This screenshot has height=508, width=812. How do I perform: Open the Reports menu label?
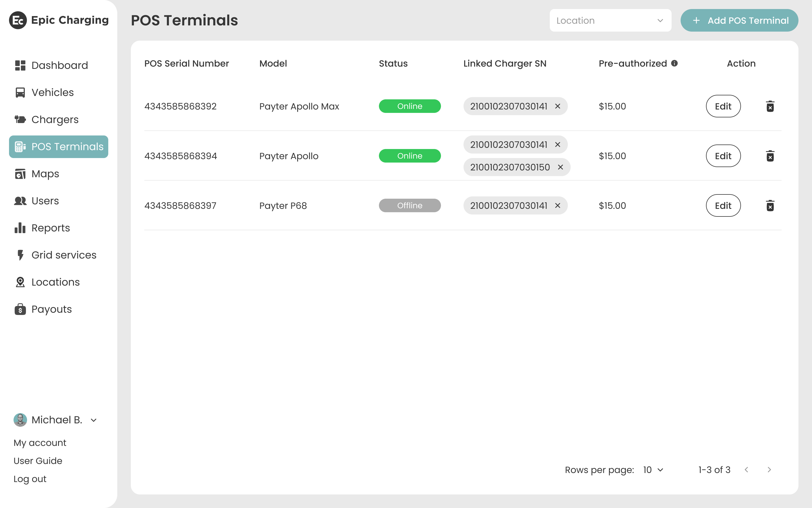click(x=51, y=228)
